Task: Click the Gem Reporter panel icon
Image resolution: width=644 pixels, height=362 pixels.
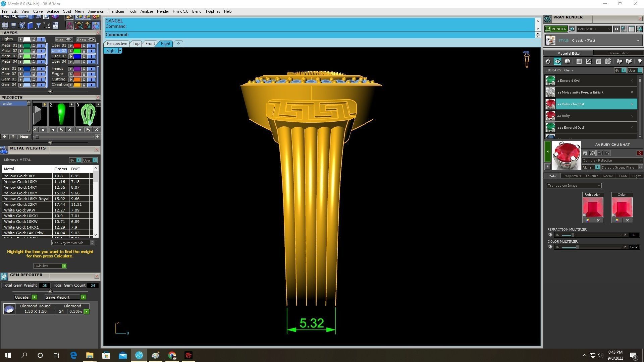Action: (4, 276)
